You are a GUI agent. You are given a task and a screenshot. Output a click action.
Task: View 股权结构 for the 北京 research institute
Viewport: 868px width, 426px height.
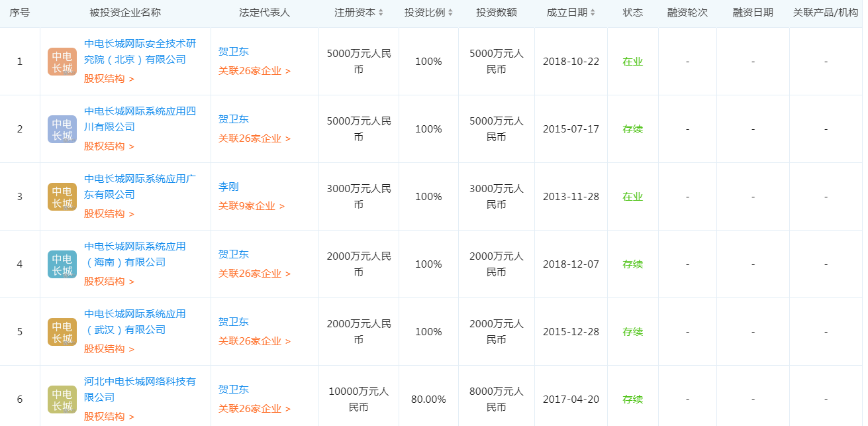pos(109,79)
